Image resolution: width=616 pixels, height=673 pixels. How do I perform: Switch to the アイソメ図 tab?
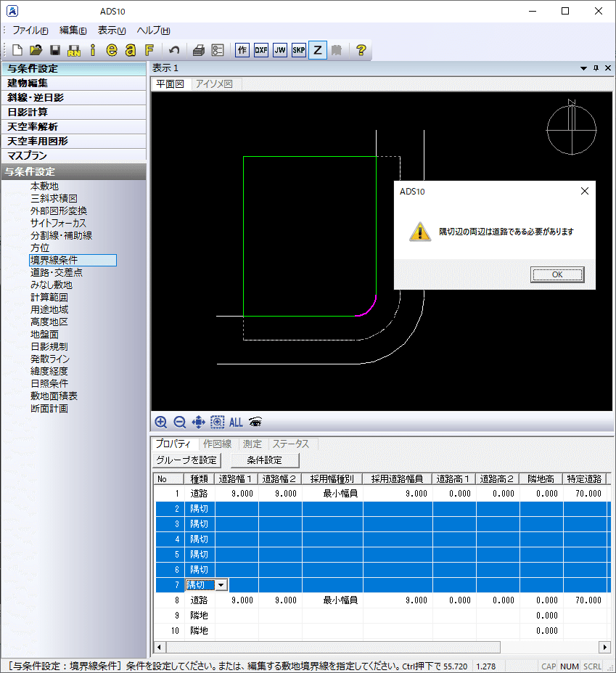tap(214, 84)
